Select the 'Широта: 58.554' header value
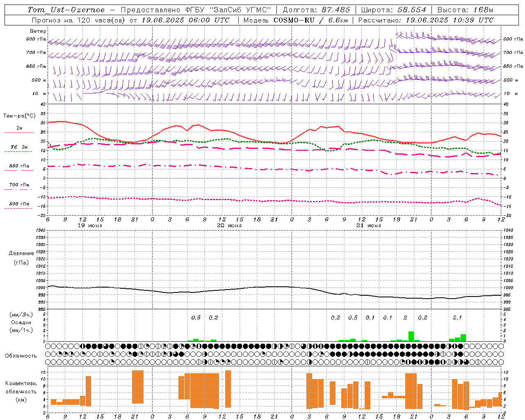The image size is (525, 420). click(394, 10)
